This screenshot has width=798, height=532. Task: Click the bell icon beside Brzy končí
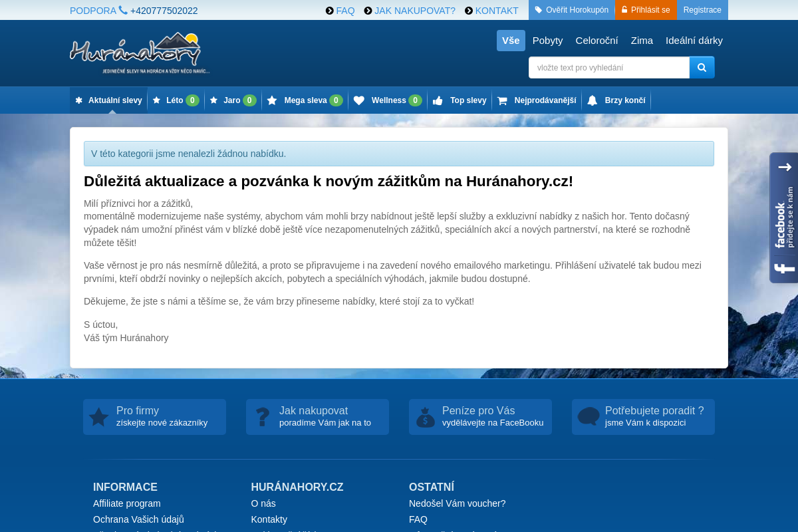coord(593,100)
